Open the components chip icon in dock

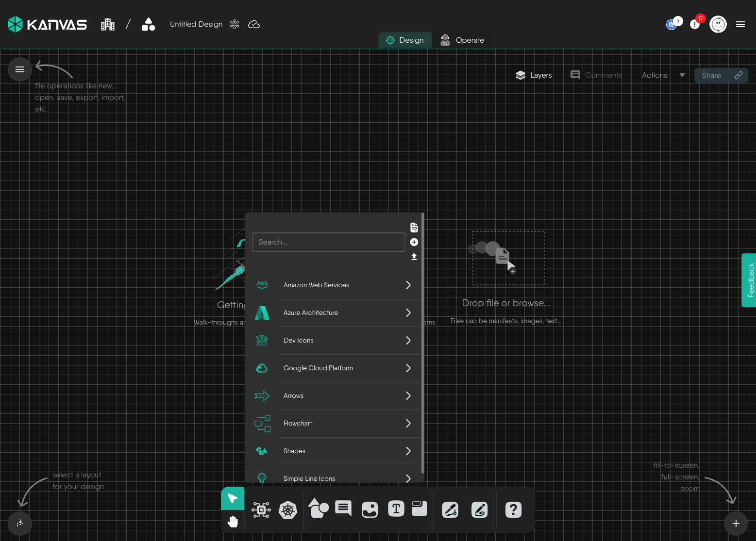pos(261,509)
